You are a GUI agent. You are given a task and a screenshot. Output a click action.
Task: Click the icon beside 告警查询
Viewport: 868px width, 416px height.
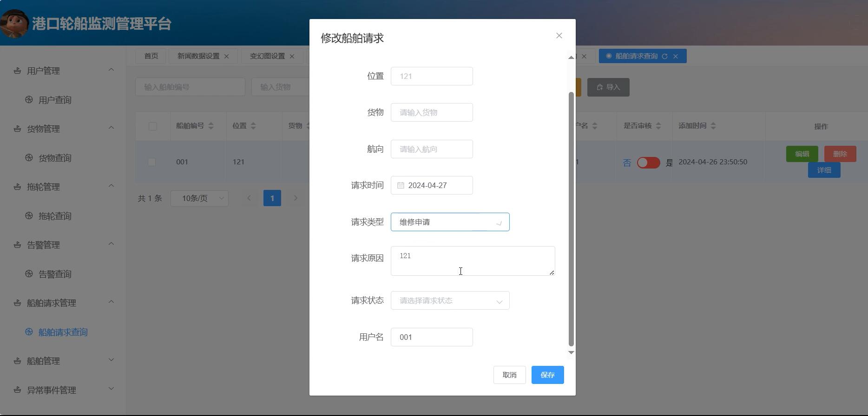(x=29, y=273)
